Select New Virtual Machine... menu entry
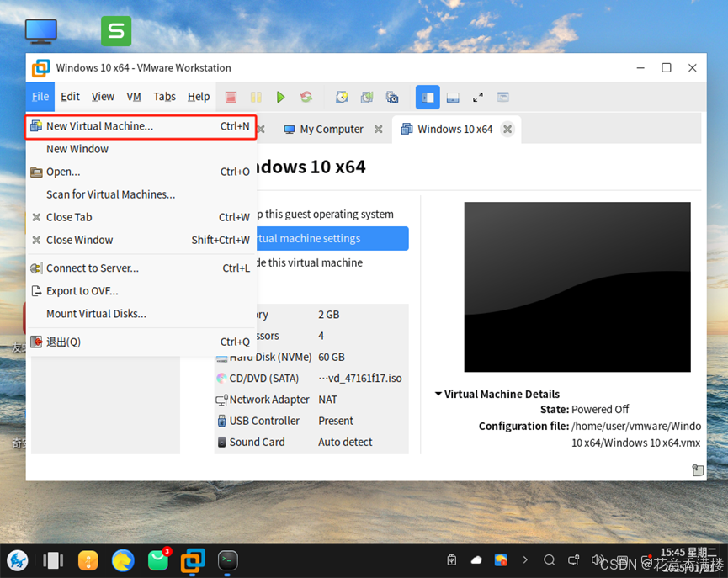728x578 pixels. [x=141, y=126]
